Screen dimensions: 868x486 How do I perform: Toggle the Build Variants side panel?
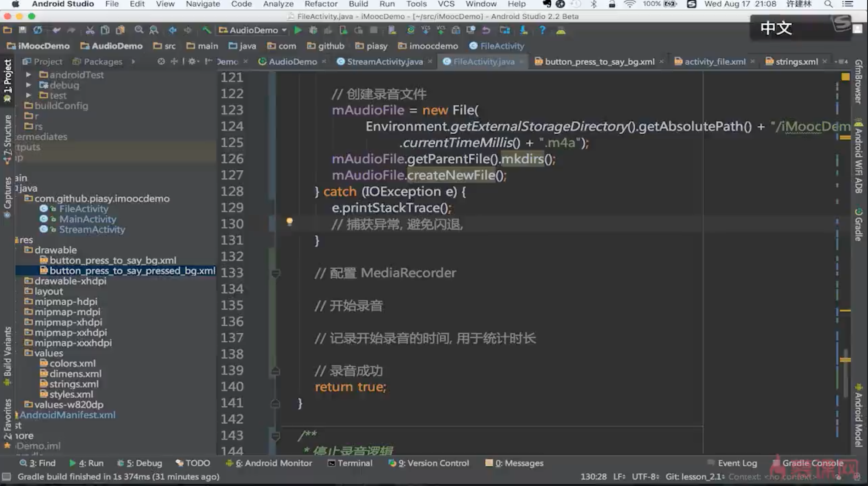[7, 356]
